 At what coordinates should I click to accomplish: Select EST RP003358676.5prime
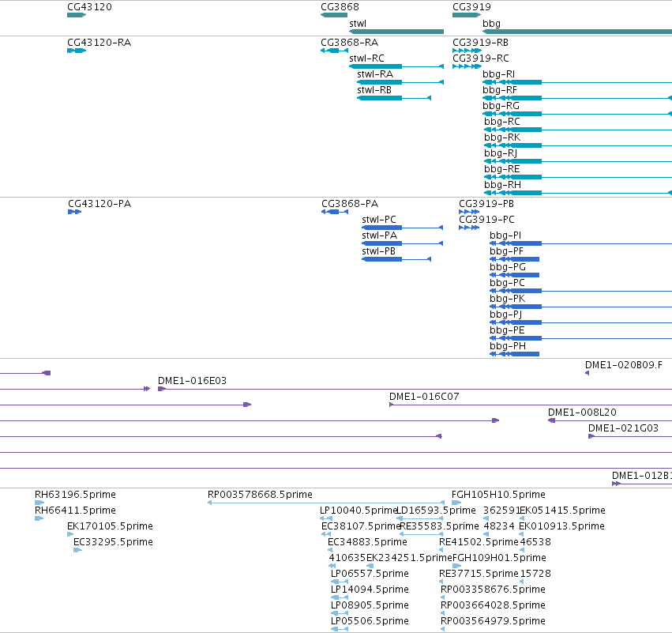point(493,590)
